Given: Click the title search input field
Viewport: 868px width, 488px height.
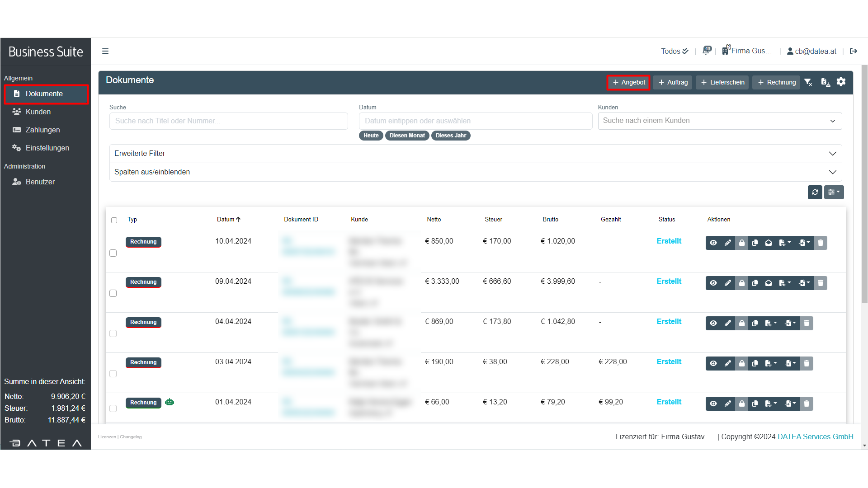Looking at the screenshot, I should tap(228, 121).
